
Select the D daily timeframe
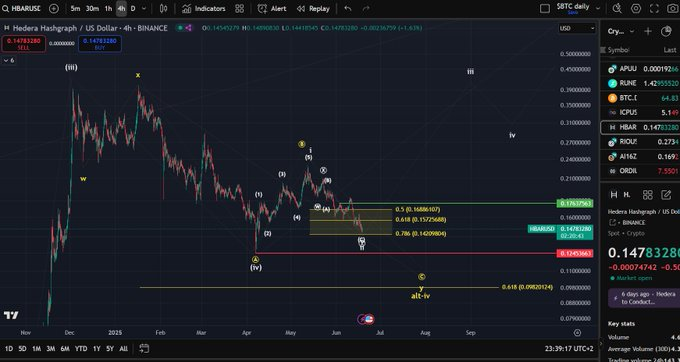point(133,9)
